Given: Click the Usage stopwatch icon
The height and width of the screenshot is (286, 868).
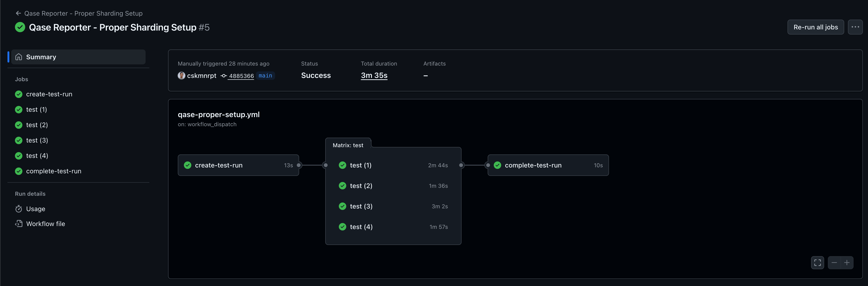Looking at the screenshot, I should [x=19, y=209].
